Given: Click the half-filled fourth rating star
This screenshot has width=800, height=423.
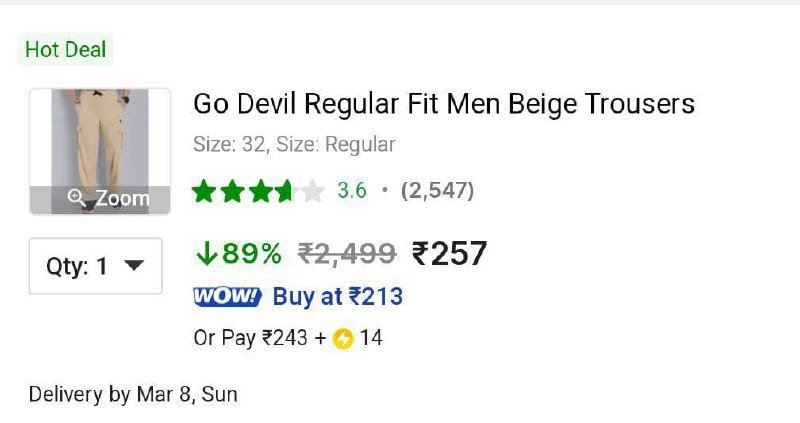Looking at the screenshot, I should point(286,191).
